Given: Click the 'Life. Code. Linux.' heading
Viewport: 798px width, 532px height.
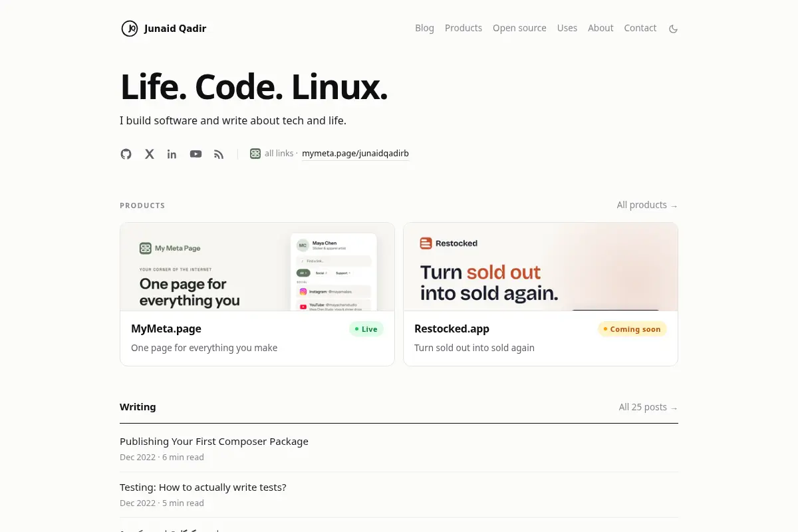Looking at the screenshot, I should pyautogui.click(x=254, y=86).
